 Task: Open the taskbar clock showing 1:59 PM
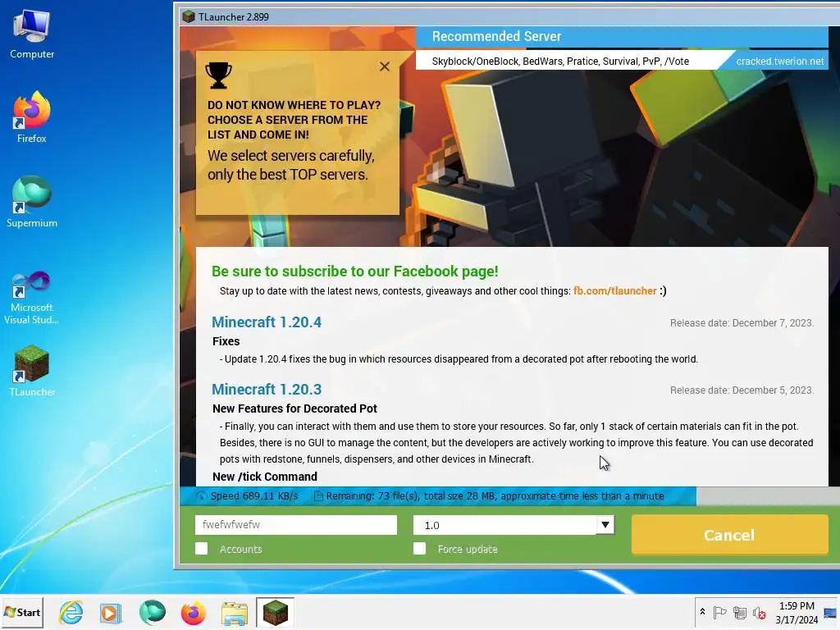coord(796,612)
